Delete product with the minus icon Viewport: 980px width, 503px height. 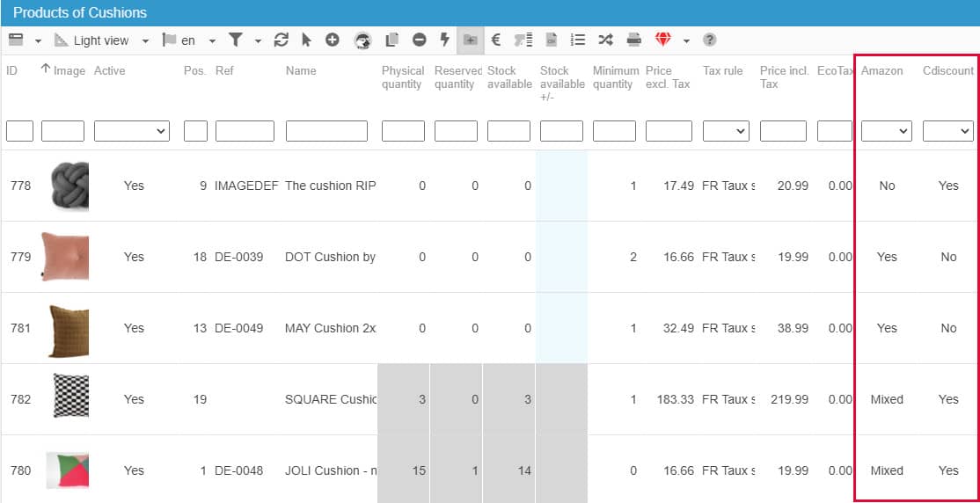tap(419, 40)
